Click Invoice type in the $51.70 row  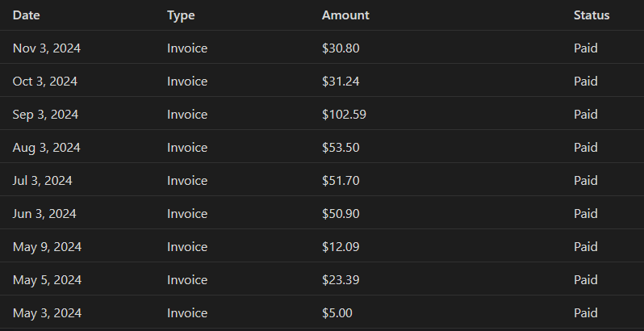(x=187, y=181)
